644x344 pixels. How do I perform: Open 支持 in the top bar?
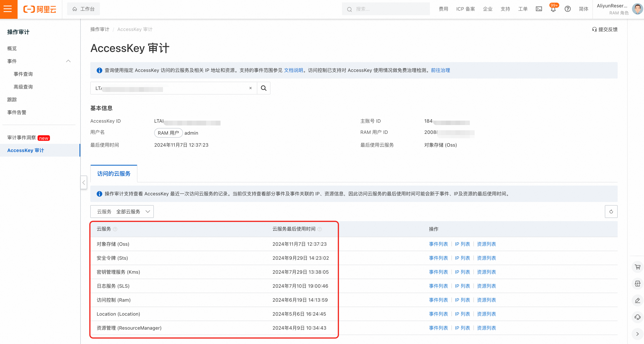505,9
